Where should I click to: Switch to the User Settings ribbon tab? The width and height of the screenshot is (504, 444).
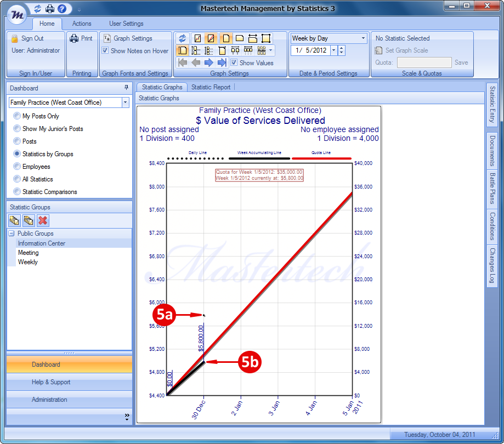[126, 24]
